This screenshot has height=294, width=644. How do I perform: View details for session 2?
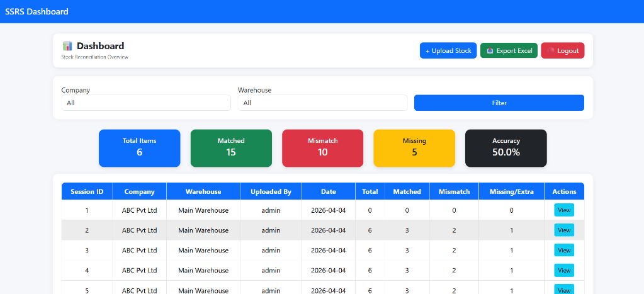point(564,230)
